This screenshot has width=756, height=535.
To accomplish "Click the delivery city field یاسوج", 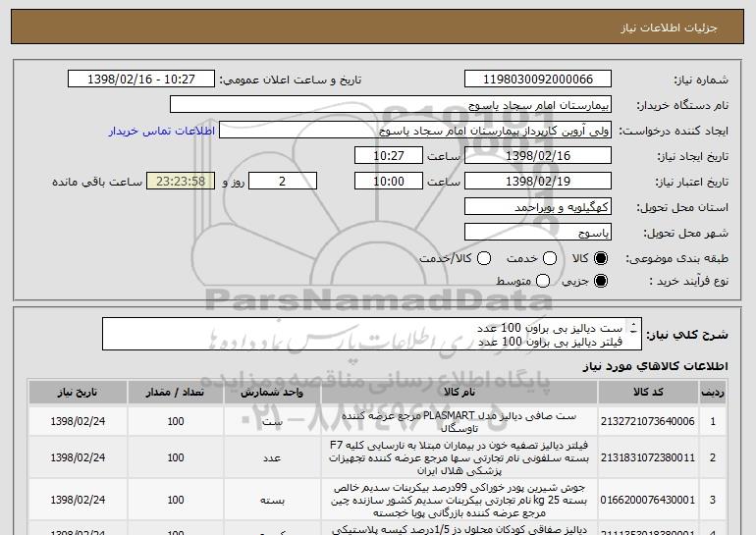I will click(538, 233).
